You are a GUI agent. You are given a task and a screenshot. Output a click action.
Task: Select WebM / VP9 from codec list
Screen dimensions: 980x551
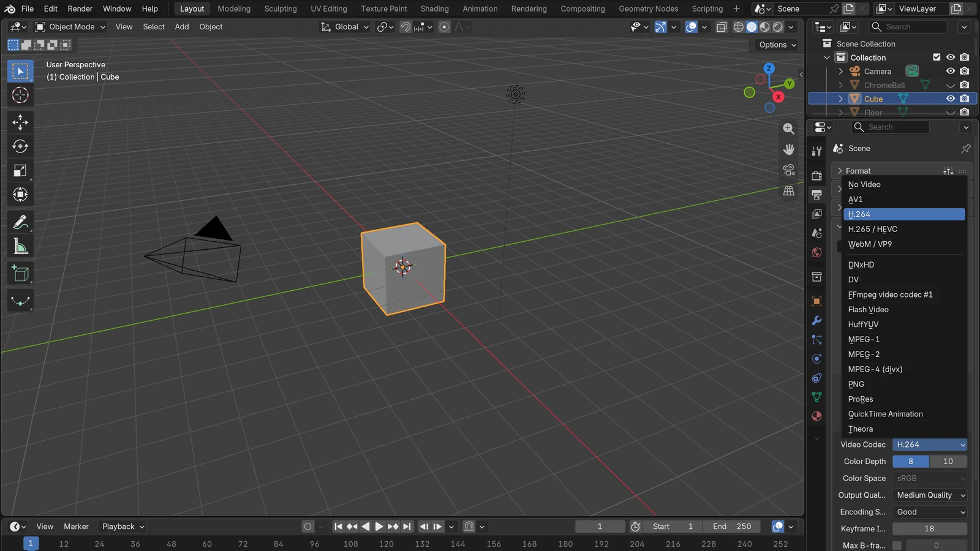pos(904,244)
